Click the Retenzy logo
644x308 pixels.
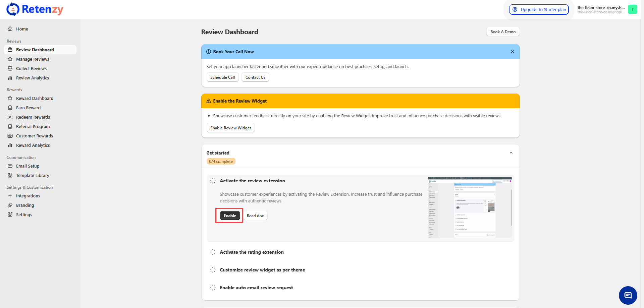35,9
